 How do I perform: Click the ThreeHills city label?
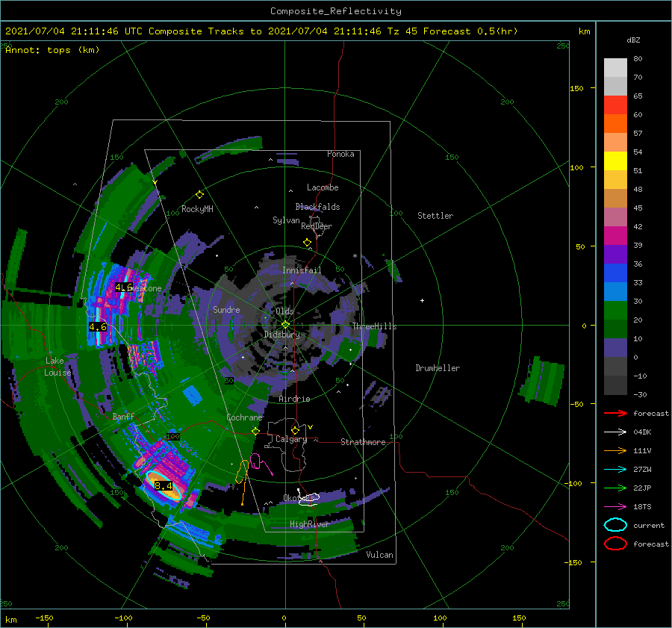click(374, 326)
